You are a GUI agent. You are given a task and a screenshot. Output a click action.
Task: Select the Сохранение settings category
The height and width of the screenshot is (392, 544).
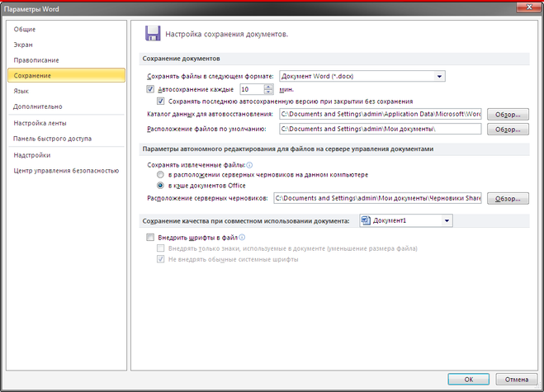[66, 75]
